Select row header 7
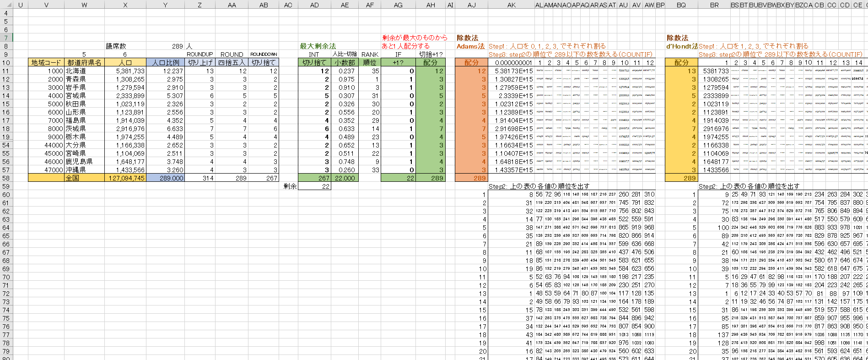 [x=6, y=38]
